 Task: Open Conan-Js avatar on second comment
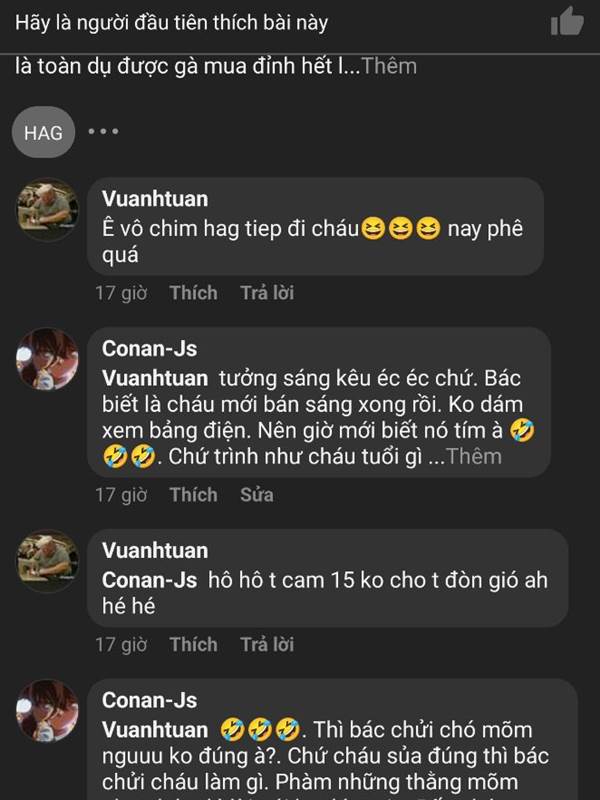coord(48,359)
